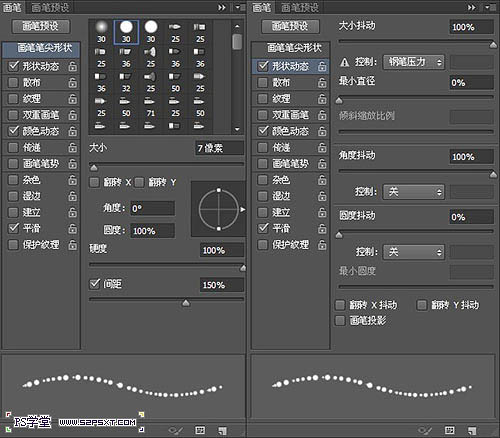Click the 画笔预设 button in left panel

click(x=41, y=26)
